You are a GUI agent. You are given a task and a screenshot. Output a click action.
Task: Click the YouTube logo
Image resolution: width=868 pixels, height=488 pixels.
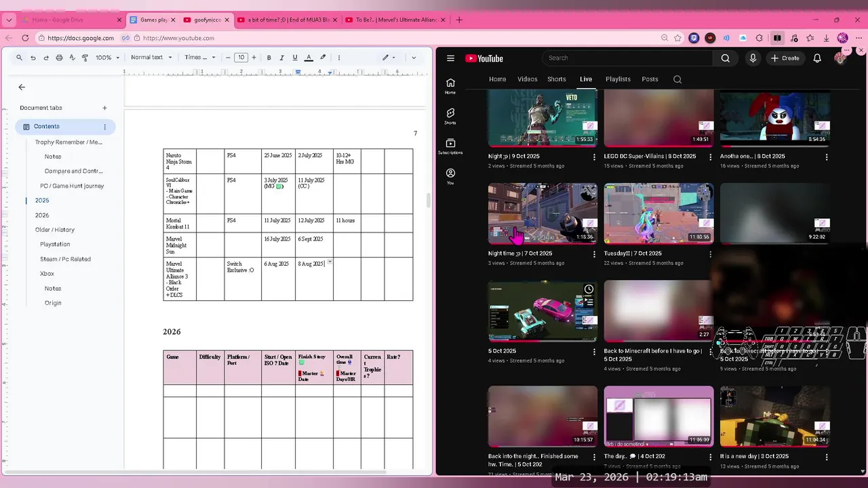484,58
